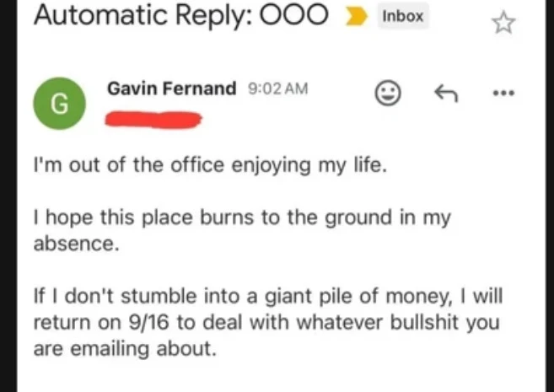Star this Automatic Reply email

pyautogui.click(x=503, y=23)
